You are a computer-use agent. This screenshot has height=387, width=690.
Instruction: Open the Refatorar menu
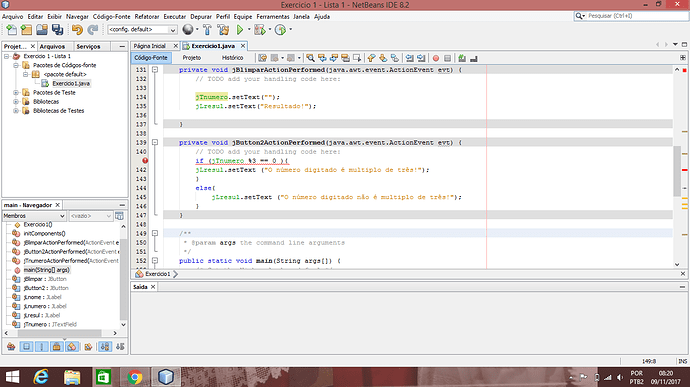point(147,16)
